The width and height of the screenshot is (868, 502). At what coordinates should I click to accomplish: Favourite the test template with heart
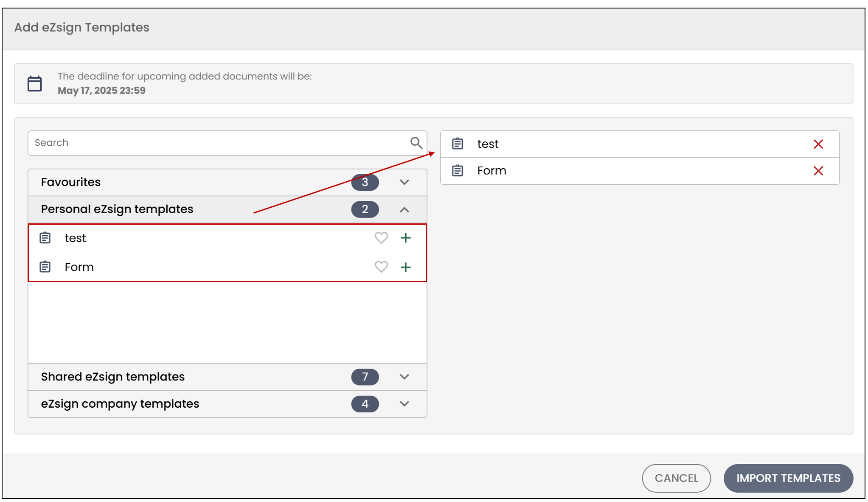(381, 238)
